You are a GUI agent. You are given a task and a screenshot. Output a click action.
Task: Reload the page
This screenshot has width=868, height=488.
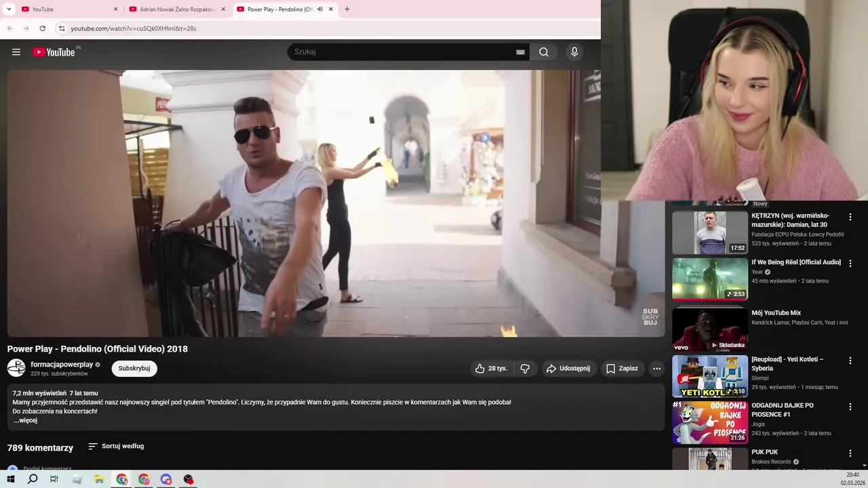coord(42,28)
